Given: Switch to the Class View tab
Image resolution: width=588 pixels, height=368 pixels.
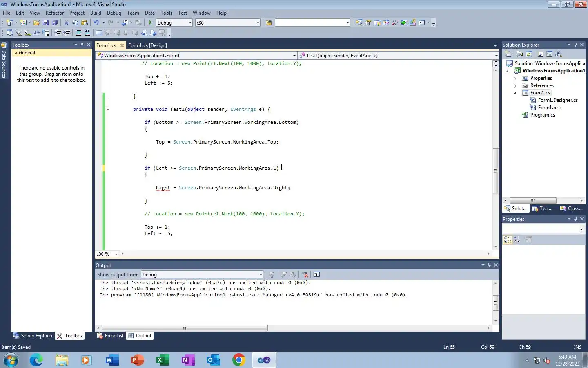Looking at the screenshot, I should [x=571, y=209].
